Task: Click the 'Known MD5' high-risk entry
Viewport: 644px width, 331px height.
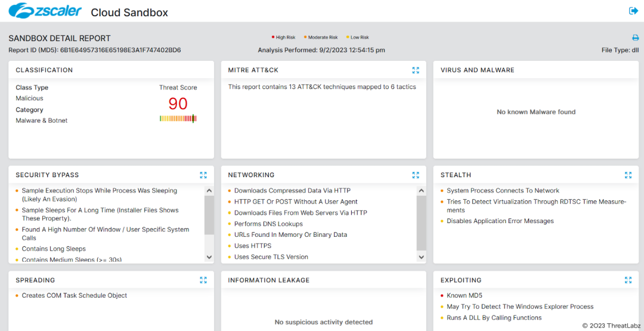Action: click(465, 296)
